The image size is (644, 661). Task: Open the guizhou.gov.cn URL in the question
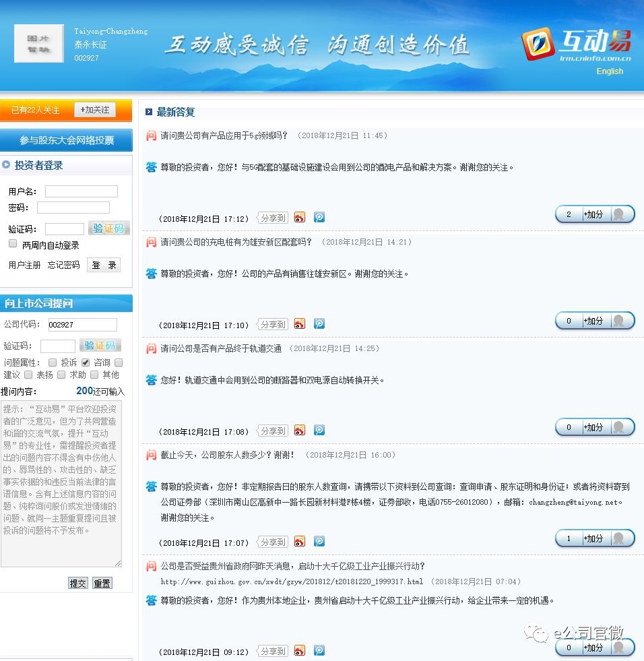point(292,581)
